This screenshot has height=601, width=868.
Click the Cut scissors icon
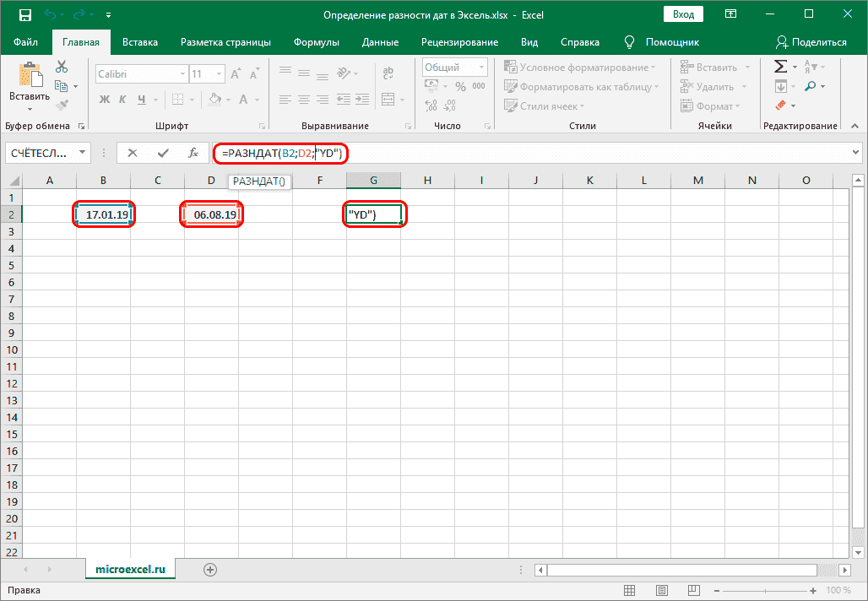click(x=62, y=68)
